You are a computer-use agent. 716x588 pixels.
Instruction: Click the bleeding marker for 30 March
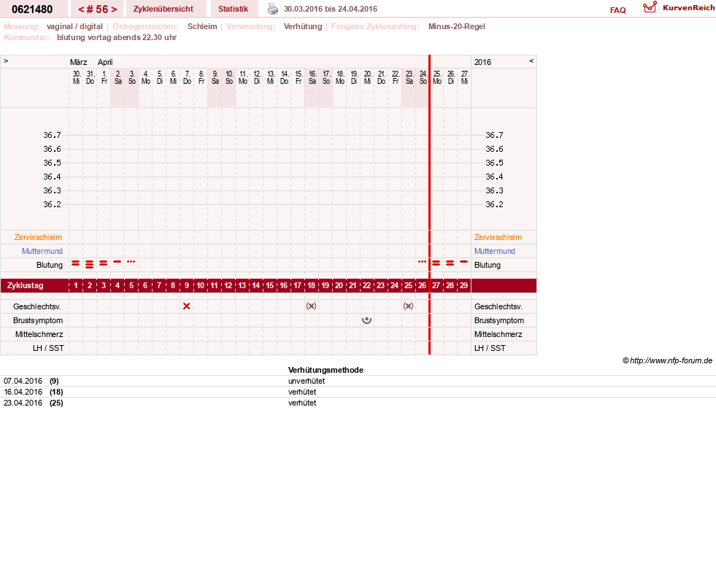tap(76, 263)
